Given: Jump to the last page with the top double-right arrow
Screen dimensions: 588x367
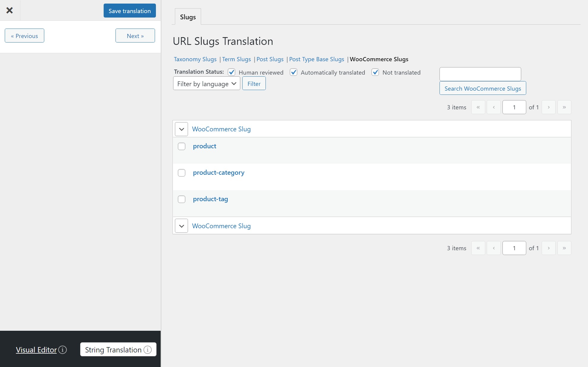Looking at the screenshot, I should (564, 107).
